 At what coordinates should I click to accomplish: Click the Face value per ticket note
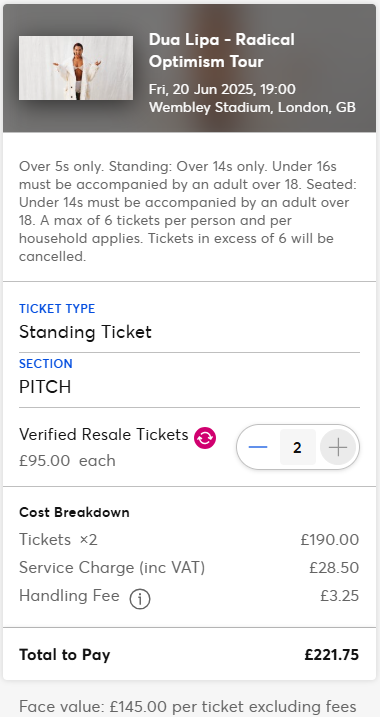click(x=187, y=707)
